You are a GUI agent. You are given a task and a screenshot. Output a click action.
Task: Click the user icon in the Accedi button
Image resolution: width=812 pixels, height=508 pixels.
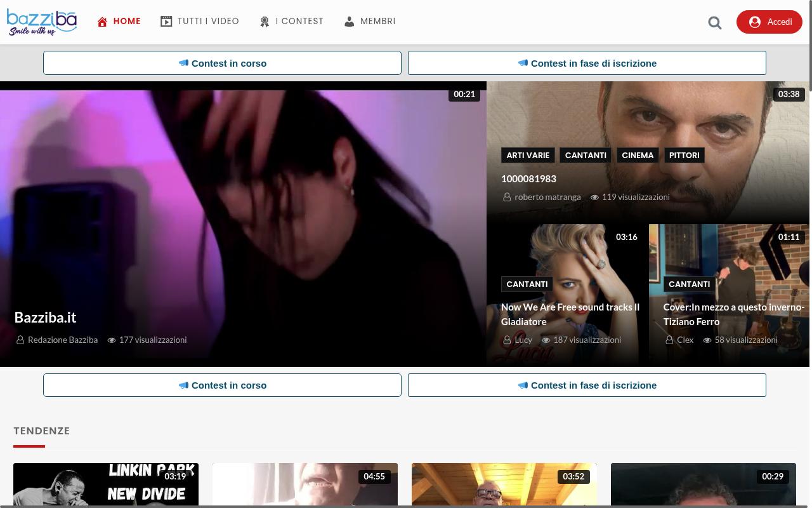click(755, 22)
